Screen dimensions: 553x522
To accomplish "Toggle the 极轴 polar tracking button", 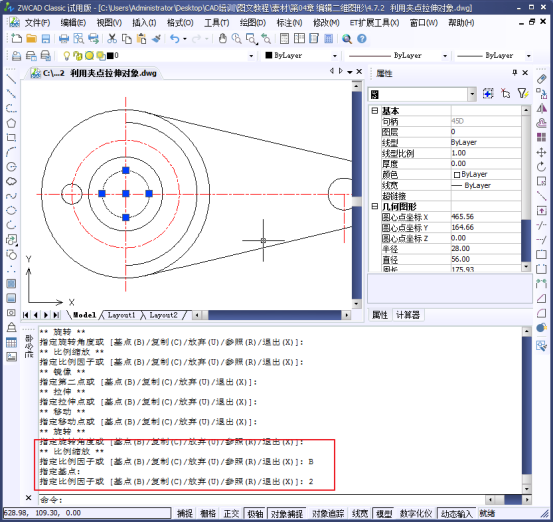I will [x=255, y=513].
